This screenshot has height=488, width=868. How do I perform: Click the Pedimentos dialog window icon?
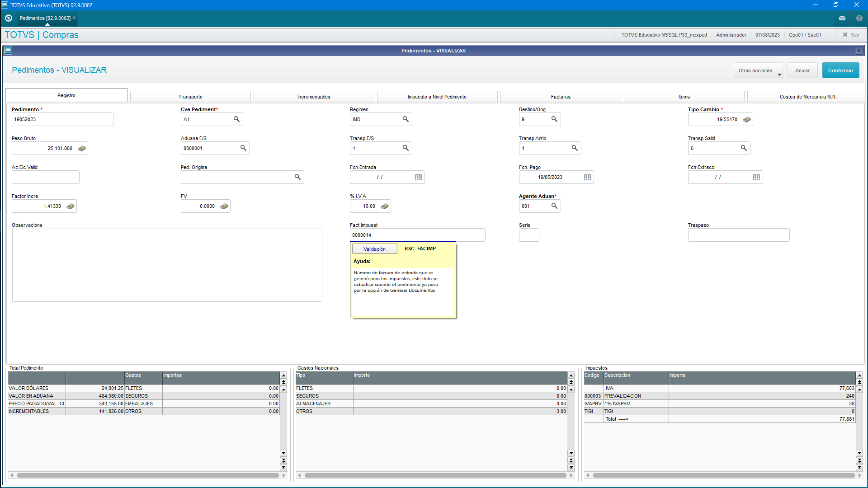point(8,51)
